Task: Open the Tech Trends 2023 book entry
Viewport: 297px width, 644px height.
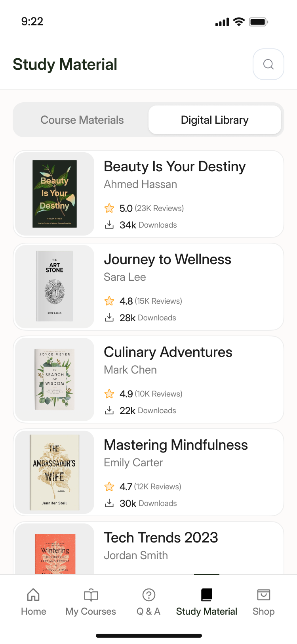Action: tap(161, 538)
